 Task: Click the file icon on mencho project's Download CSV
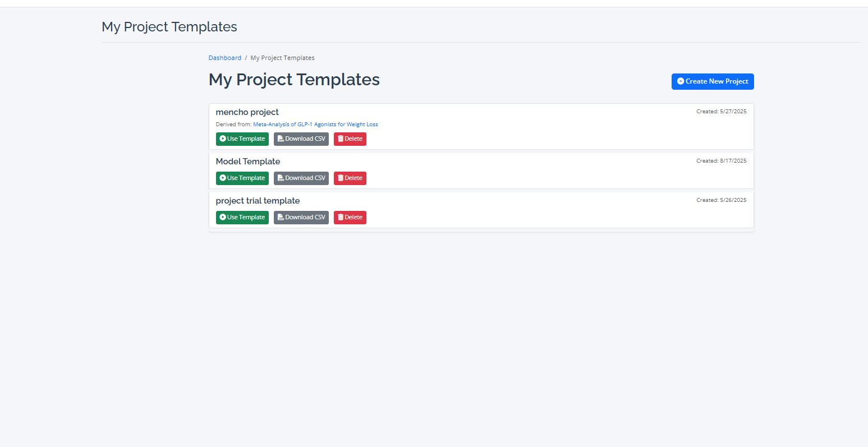pos(281,139)
